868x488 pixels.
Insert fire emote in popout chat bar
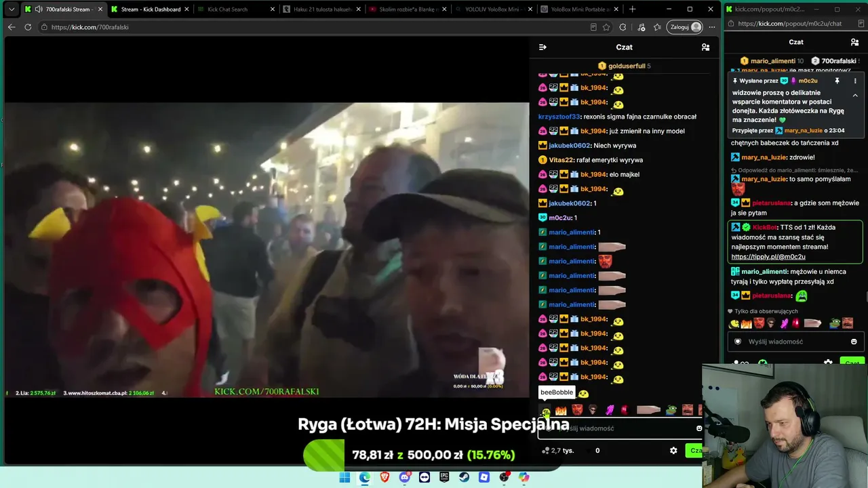(746, 323)
